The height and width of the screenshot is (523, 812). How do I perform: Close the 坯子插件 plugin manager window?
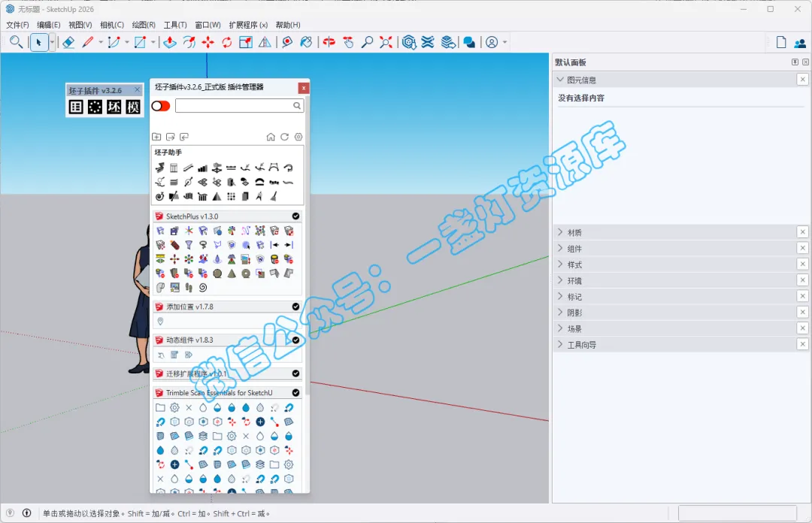point(304,88)
